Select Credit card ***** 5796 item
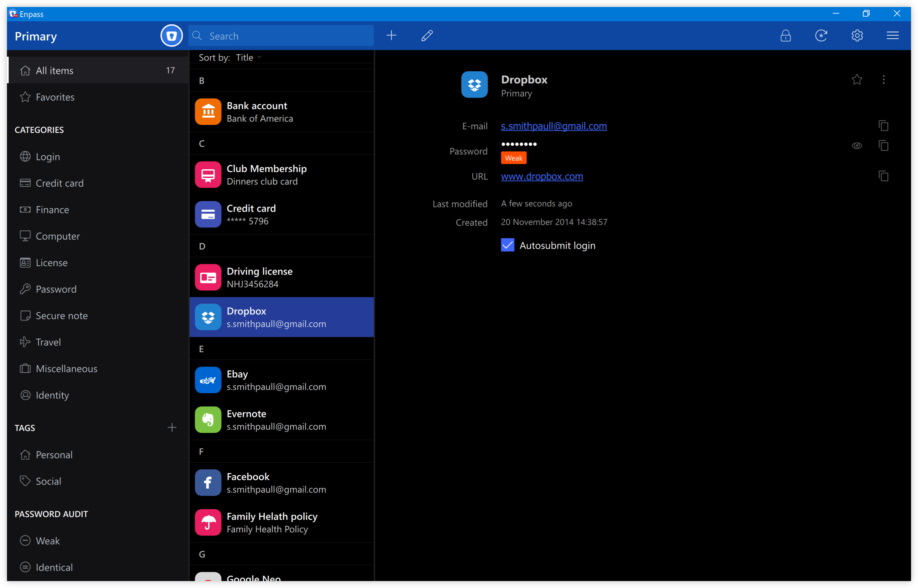918x588 pixels. coord(282,214)
